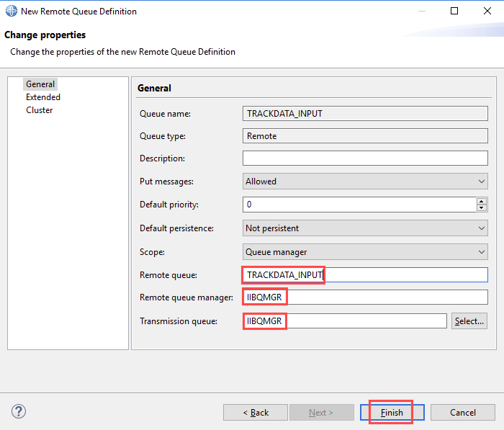Click the Remote queue manager label
Screen dimensions: 504x430
186,297
